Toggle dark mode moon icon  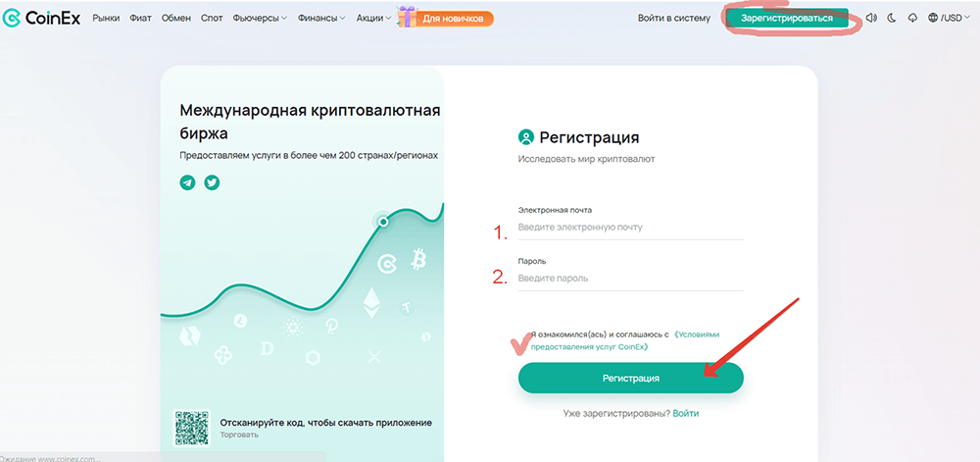coord(892,18)
